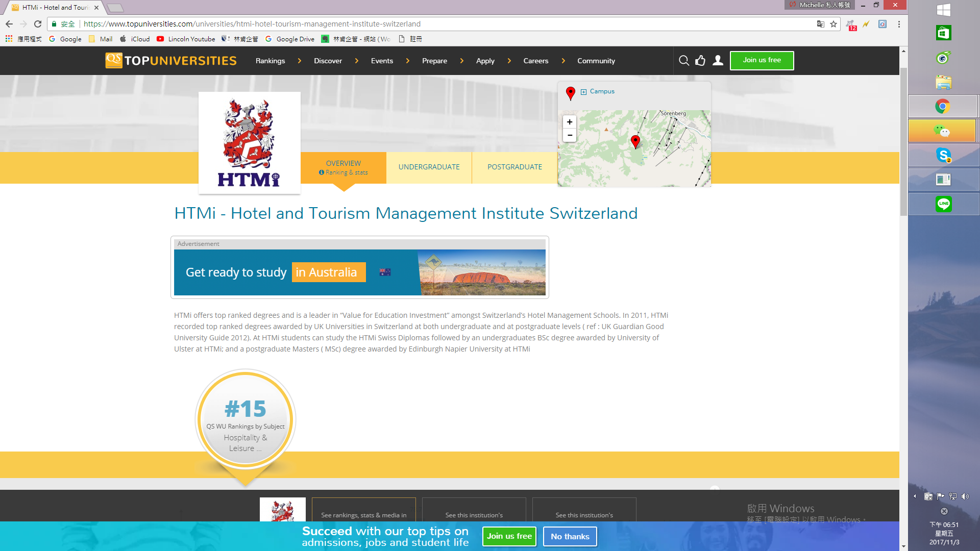Click the browser back arrow
Image resolution: width=980 pixels, height=551 pixels.
click(9, 24)
